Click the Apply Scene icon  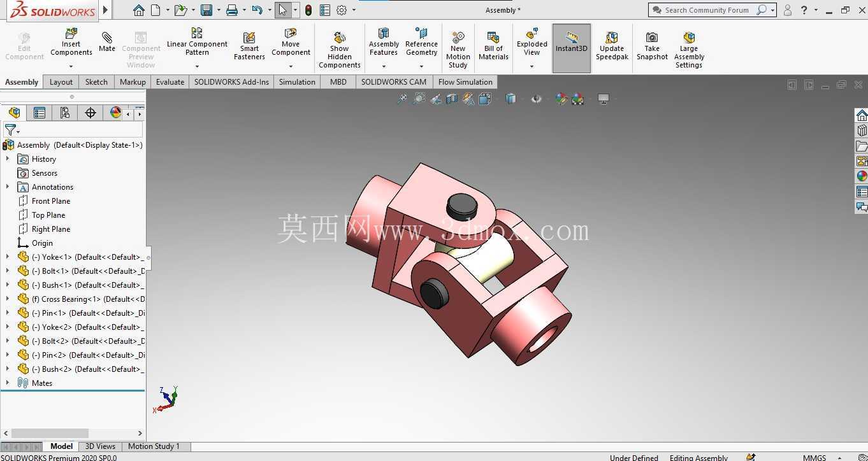[x=577, y=99]
